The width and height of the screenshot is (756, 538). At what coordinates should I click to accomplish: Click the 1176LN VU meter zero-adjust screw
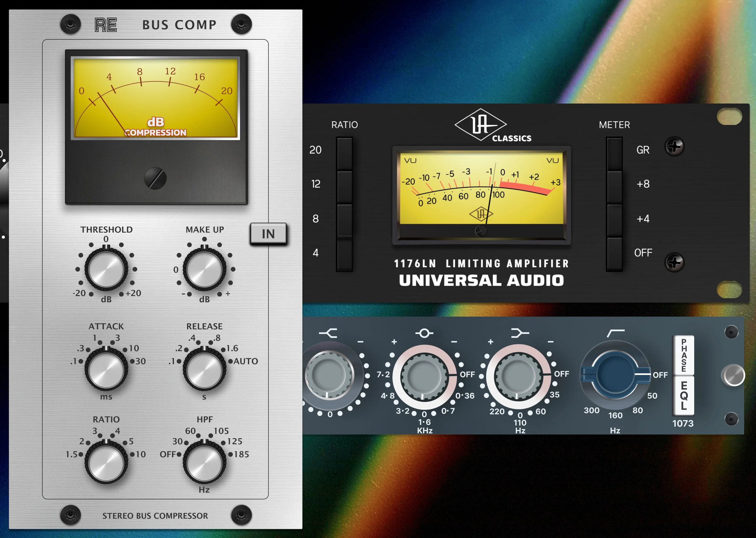point(481,231)
